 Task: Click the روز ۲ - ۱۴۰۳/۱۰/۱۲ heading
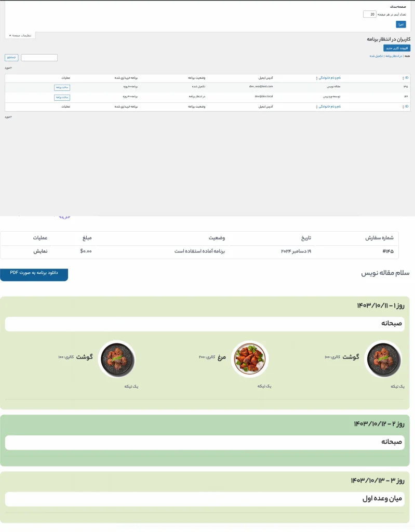tap(379, 424)
